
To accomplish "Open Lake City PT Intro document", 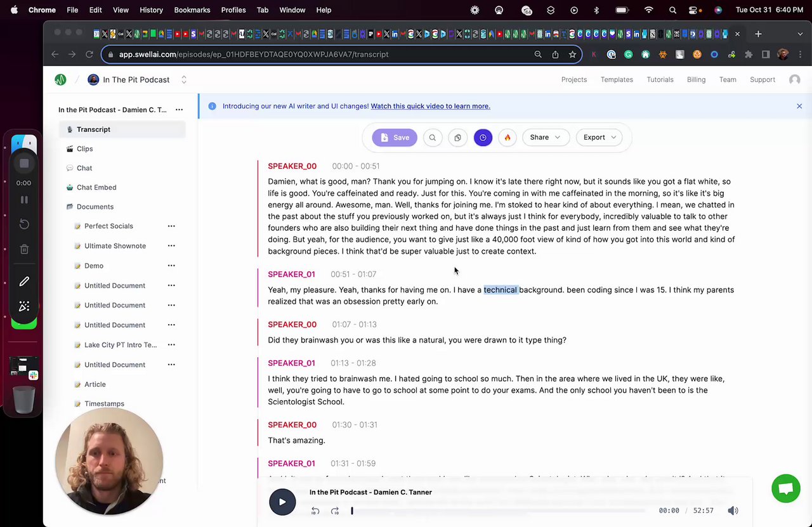I will click(x=121, y=345).
